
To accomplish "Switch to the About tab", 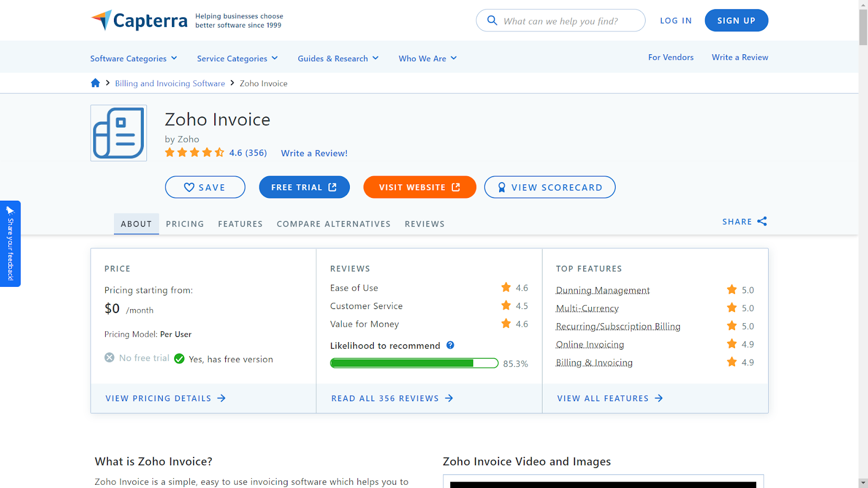I will point(136,224).
